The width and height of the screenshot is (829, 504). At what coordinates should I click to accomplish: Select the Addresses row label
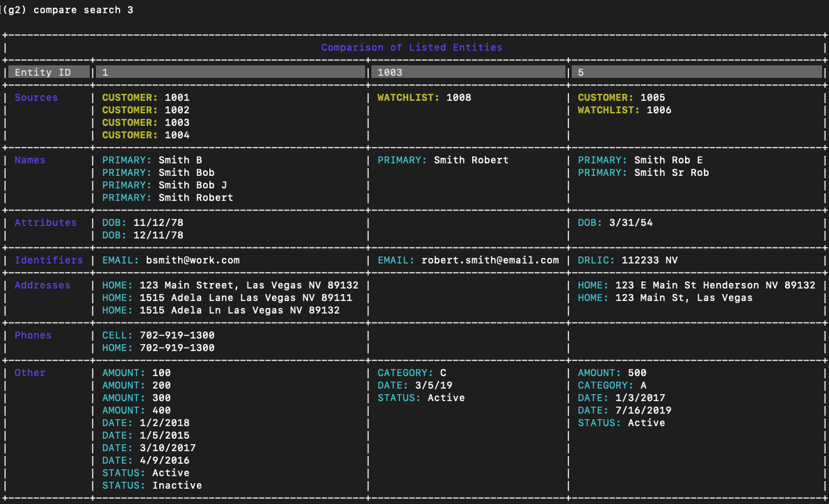42,285
